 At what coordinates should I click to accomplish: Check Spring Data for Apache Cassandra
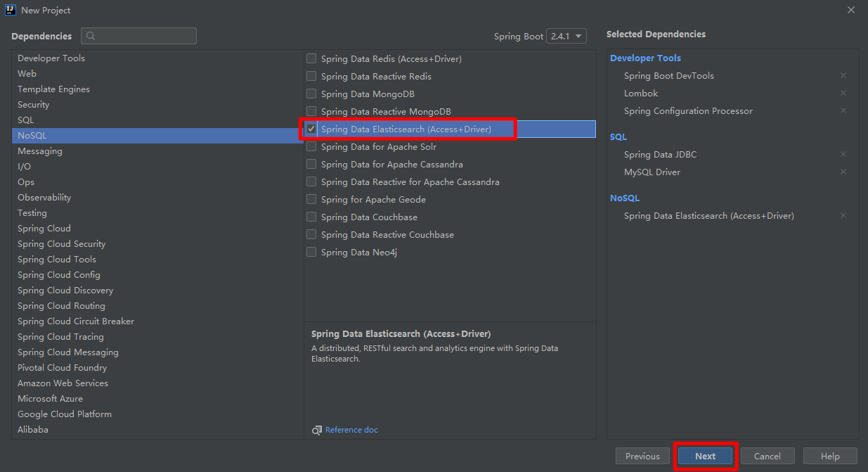point(311,164)
